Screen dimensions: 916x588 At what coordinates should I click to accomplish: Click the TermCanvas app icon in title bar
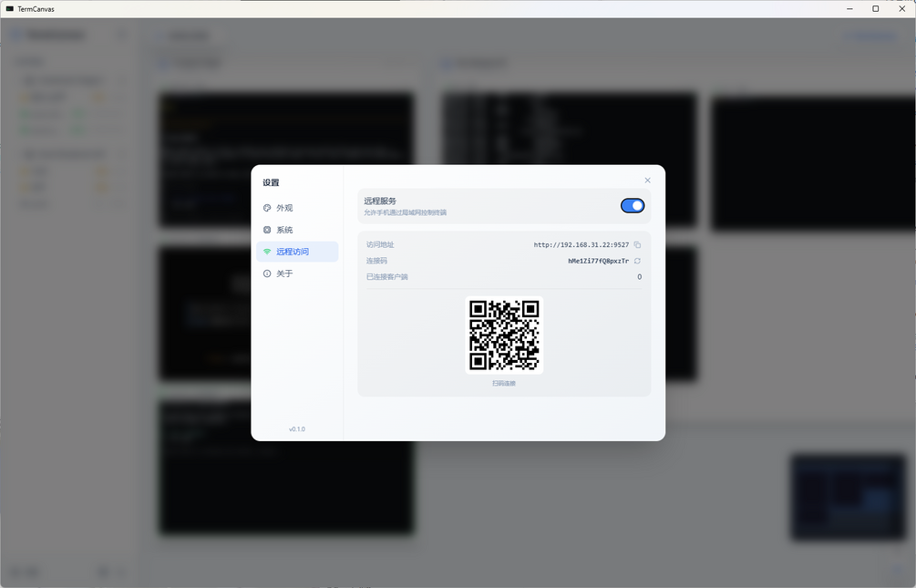click(x=10, y=9)
